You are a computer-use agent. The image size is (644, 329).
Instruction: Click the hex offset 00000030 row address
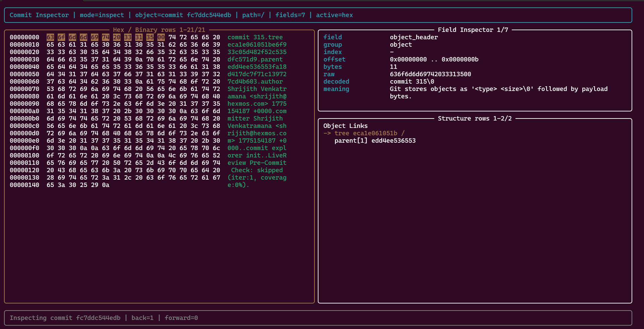24,59
